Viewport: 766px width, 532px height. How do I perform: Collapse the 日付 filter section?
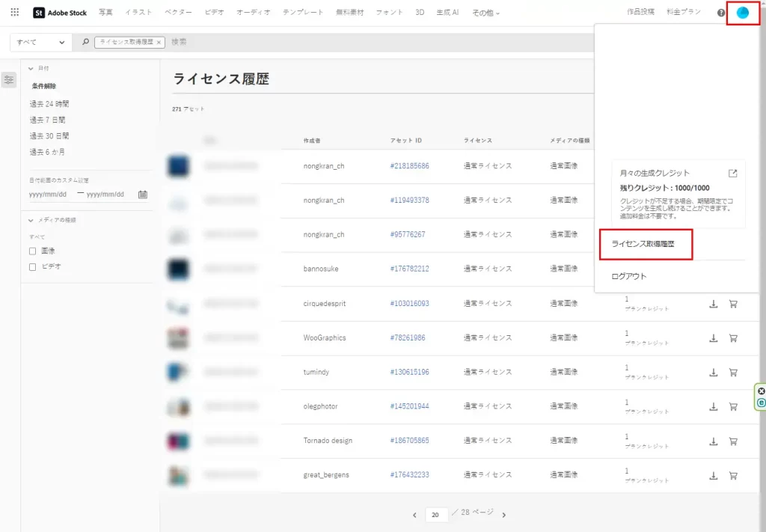pos(31,68)
